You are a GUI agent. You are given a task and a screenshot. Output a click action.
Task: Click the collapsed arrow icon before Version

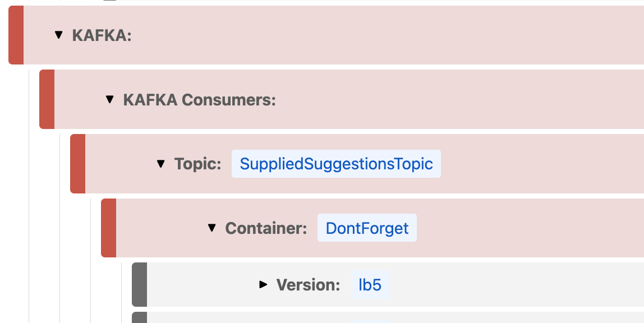coord(263,284)
